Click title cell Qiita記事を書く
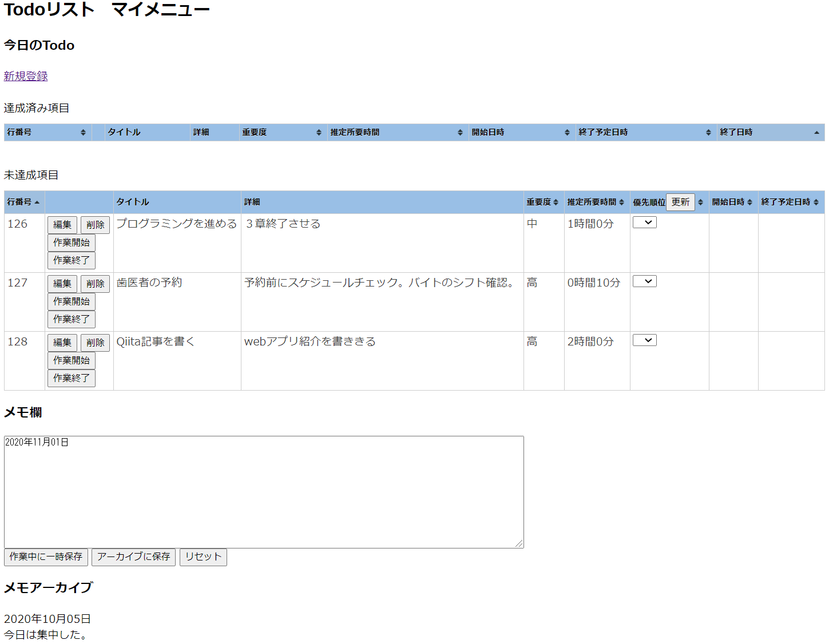This screenshot has width=829, height=644. point(156,341)
